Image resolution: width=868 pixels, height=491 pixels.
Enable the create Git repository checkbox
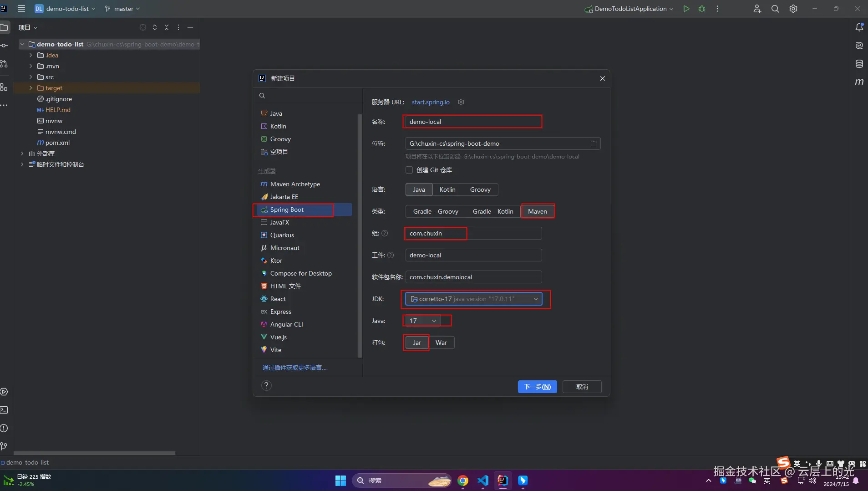click(409, 170)
